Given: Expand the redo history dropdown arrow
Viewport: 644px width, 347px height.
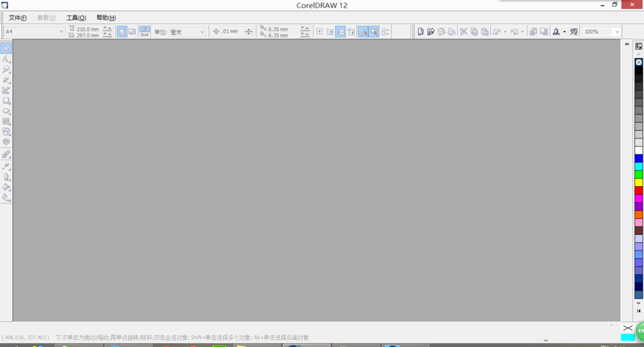Looking at the screenshot, I should 522,32.
